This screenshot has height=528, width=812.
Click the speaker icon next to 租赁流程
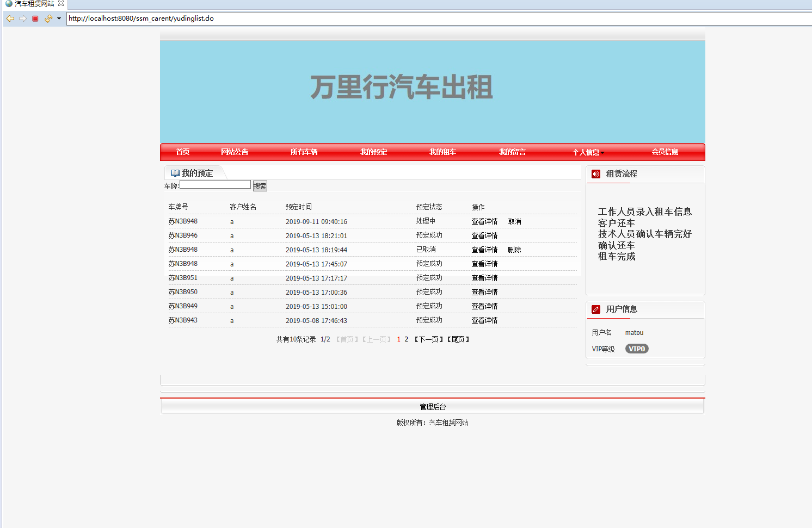pyautogui.click(x=595, y=173)
